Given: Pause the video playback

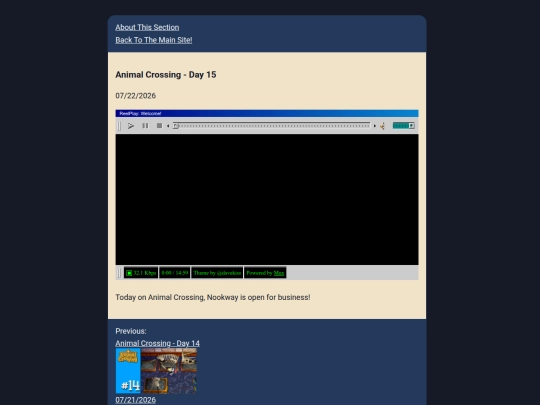Looking at the screenshot, I should 145,126.
